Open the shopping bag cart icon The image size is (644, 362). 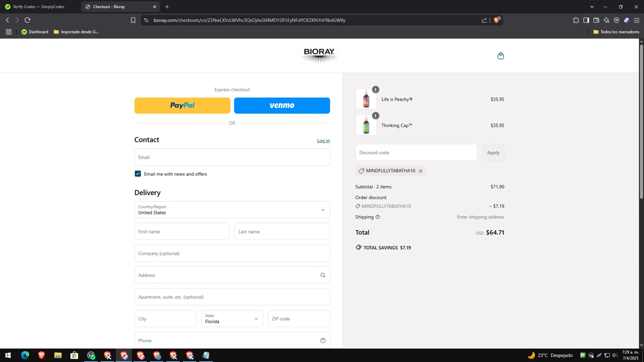point(501,56)
